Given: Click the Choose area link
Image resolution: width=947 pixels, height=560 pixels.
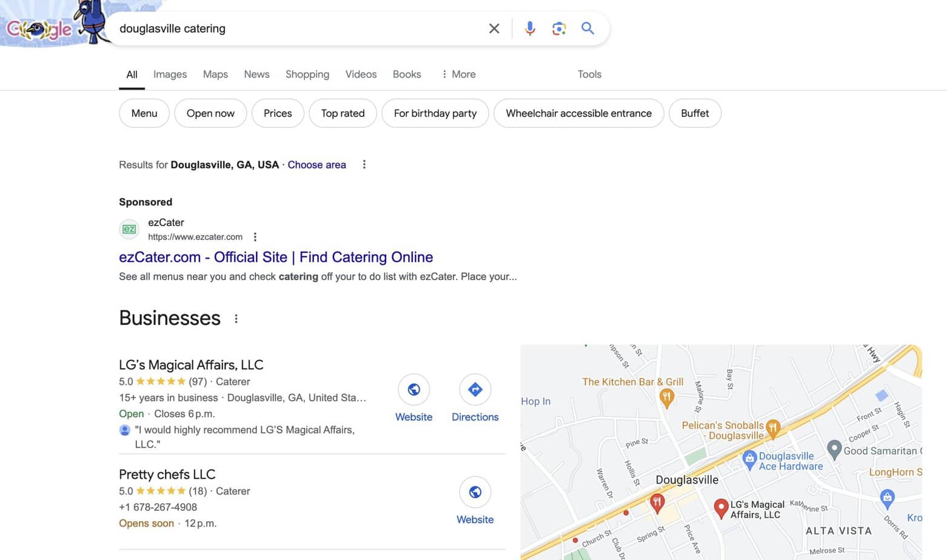Looking at the screenshot, I should click(316, 165).
